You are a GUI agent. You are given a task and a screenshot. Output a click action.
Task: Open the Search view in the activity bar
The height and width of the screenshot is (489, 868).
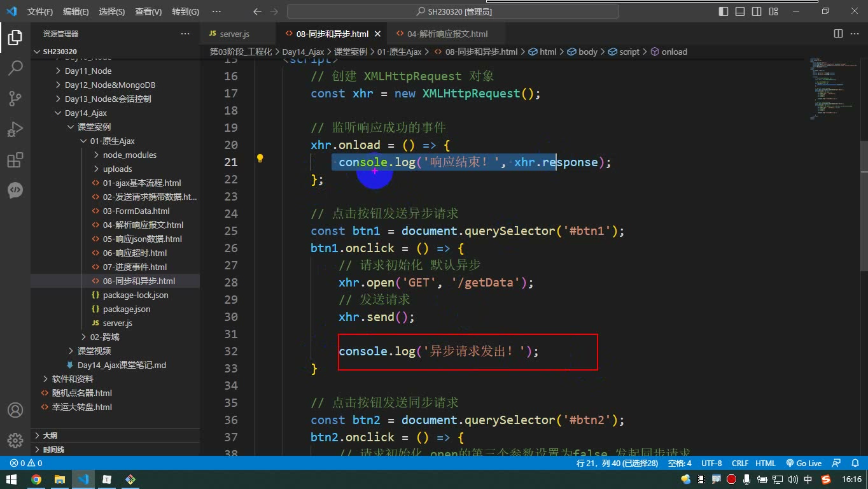15,68
